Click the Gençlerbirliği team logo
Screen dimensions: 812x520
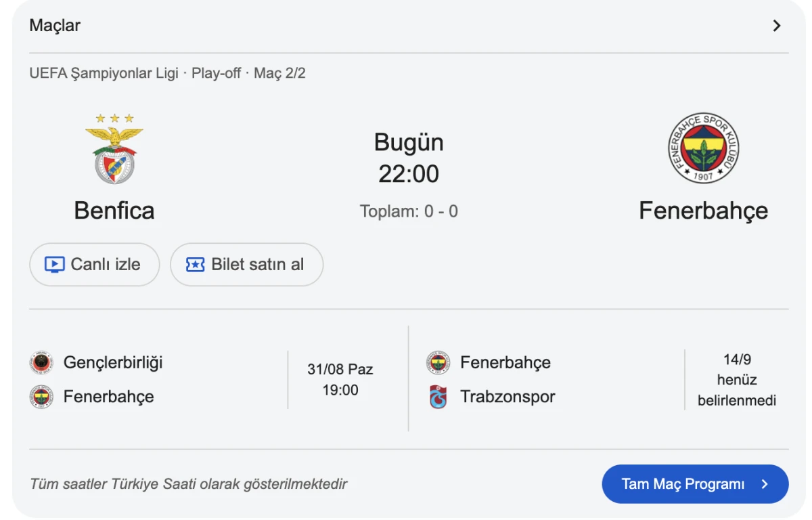(x=41, y=363)
